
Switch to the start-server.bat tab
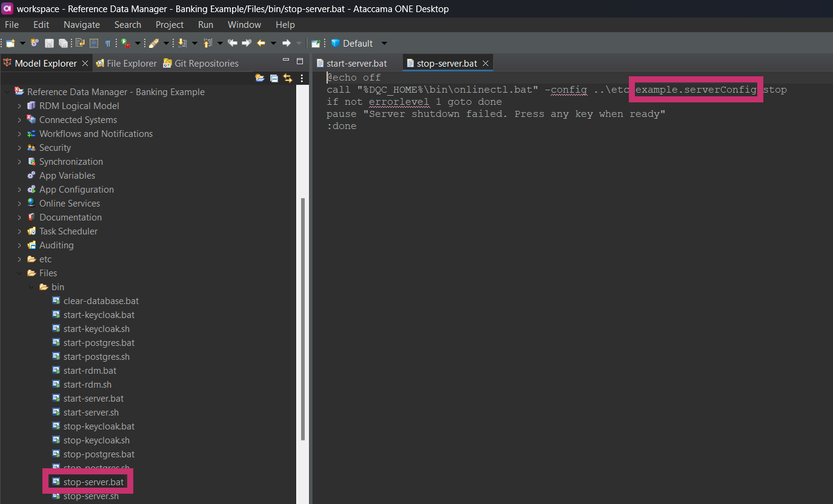[x=356, y=62]
